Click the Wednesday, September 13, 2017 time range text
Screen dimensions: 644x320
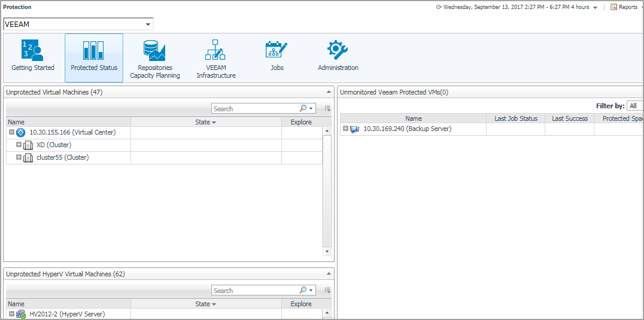pos(517,7)
